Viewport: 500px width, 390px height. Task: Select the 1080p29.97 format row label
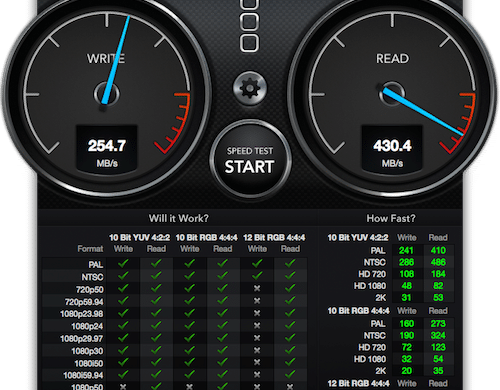(82, 339)
